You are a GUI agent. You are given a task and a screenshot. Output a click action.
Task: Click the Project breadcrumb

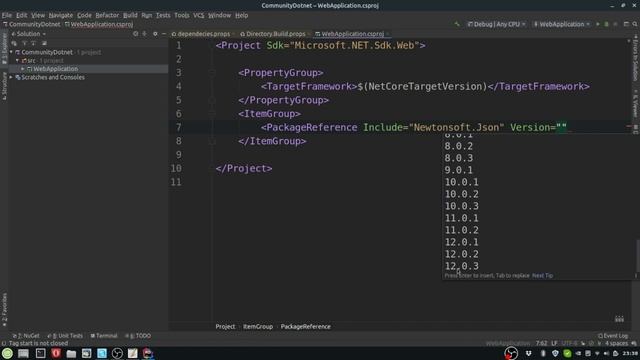tap(225, 327)
